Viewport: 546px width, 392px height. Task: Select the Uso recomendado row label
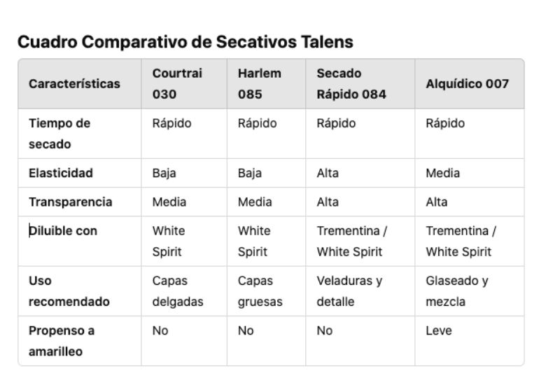point(69,291)
